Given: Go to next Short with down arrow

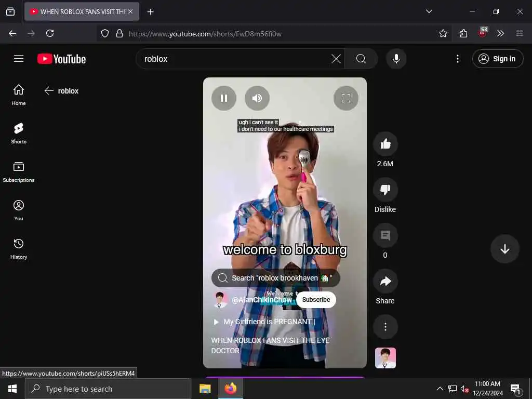Looking at the screenshot, I should (504, 249).
